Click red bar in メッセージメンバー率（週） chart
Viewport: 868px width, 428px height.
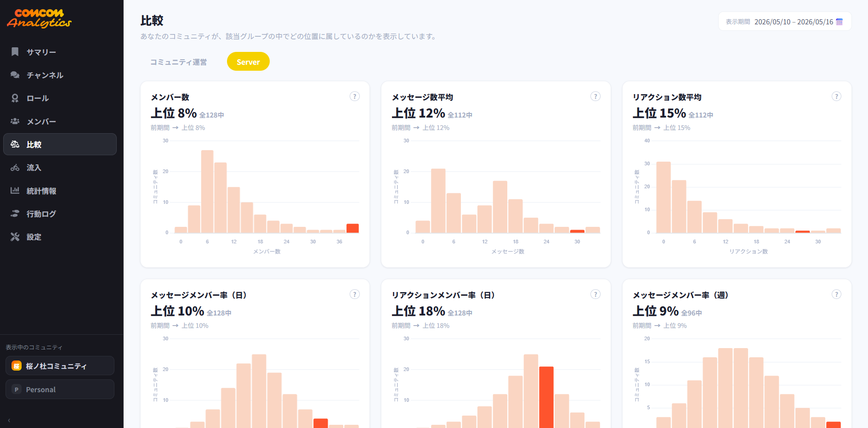click(x=833, y=425)
